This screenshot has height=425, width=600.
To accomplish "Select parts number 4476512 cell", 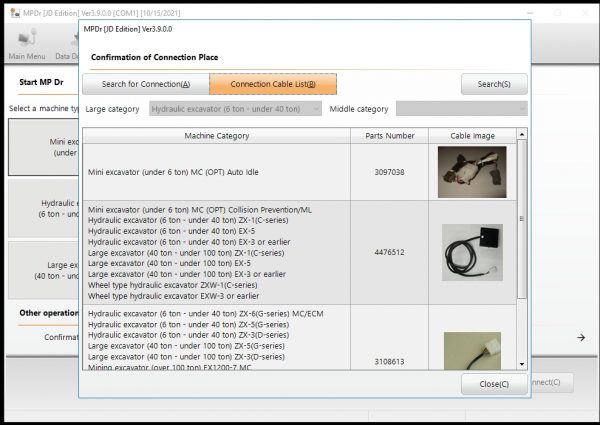I will pos(390,252).
